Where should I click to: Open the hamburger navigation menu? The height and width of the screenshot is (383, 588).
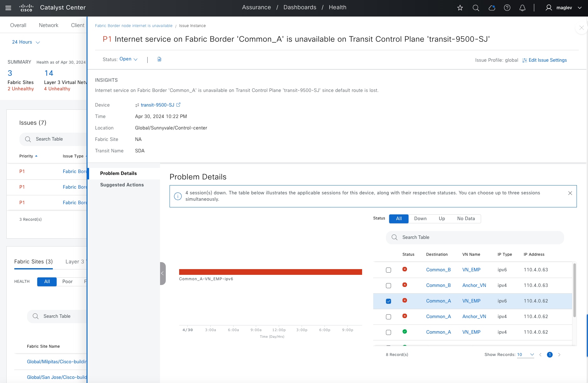tap(8, 8)
